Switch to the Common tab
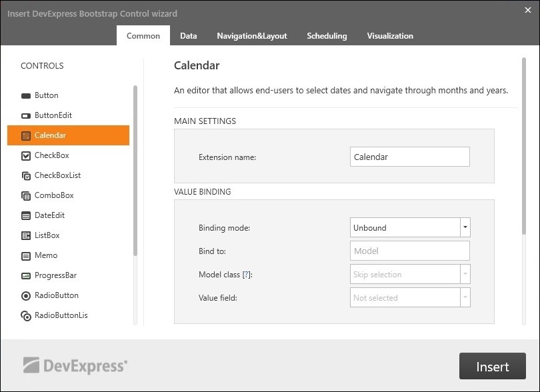Image resolution: width=540 pixels, height=392 pixels. (143, 35)
